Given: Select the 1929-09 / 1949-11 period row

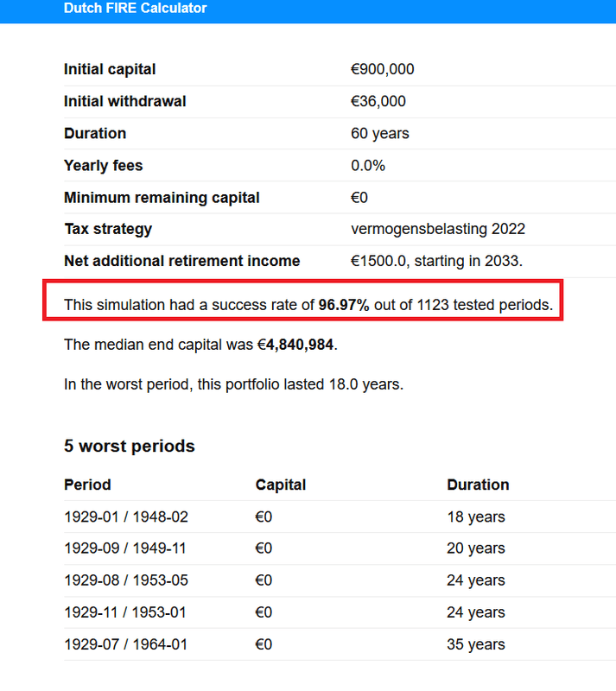Looking at the screenshot, I should 340,548.
